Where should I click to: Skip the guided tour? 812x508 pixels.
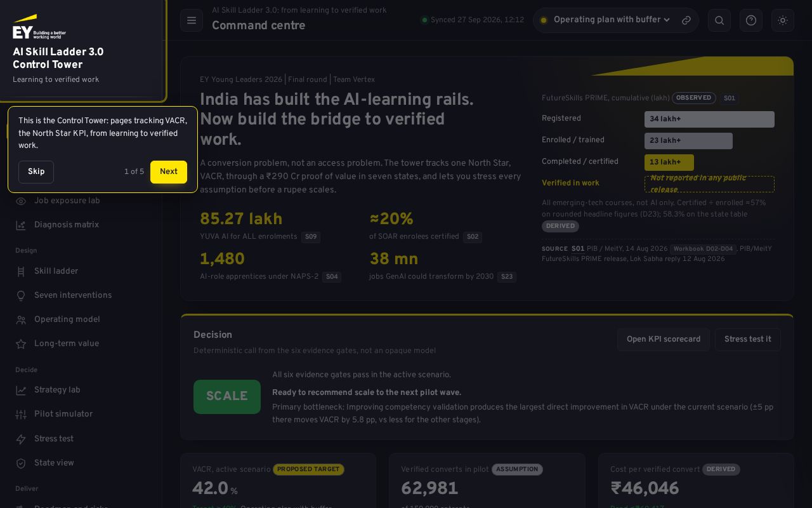tap(36, 172)
